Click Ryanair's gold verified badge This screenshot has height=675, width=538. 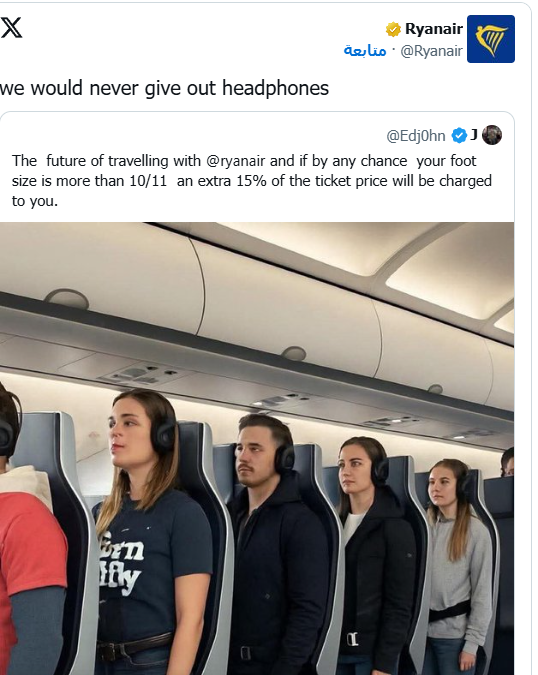pyautogui.click(x=393, y=29)
